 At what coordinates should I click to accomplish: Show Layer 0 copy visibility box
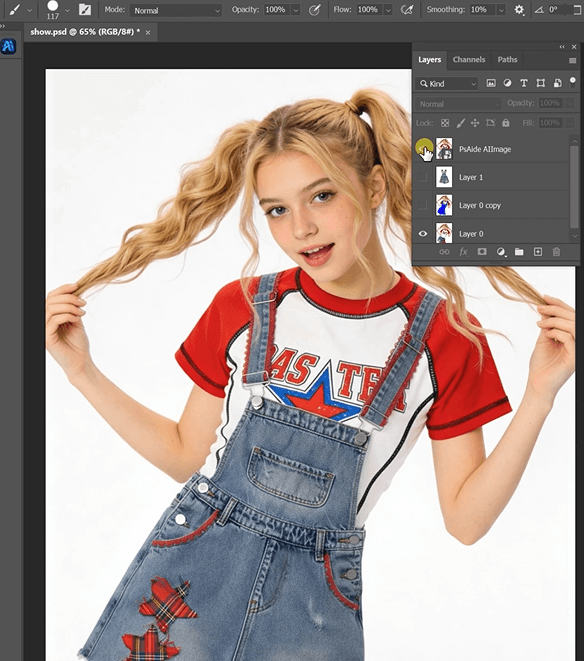tap(423, 205)
